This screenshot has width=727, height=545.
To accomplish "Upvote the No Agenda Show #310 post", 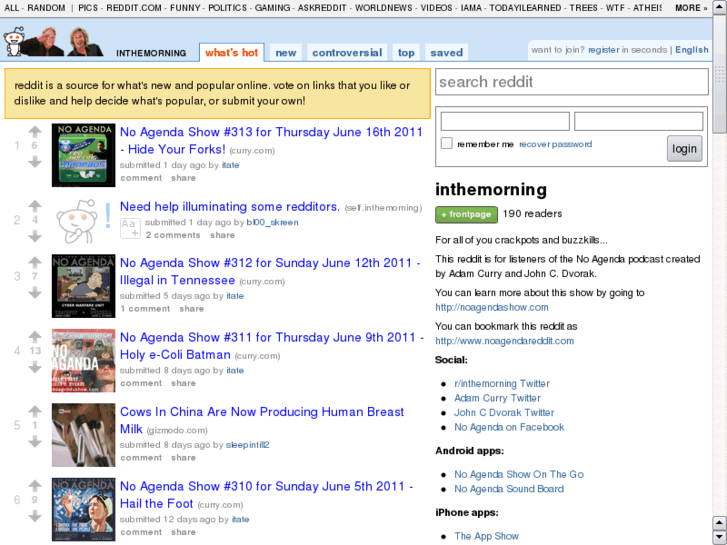I will 35,486.
